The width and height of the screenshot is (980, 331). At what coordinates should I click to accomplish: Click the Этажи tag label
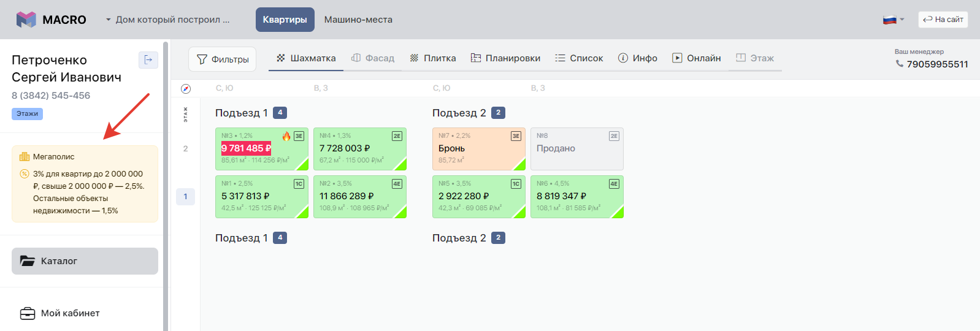pyautogui.click(x=27, y=114)
